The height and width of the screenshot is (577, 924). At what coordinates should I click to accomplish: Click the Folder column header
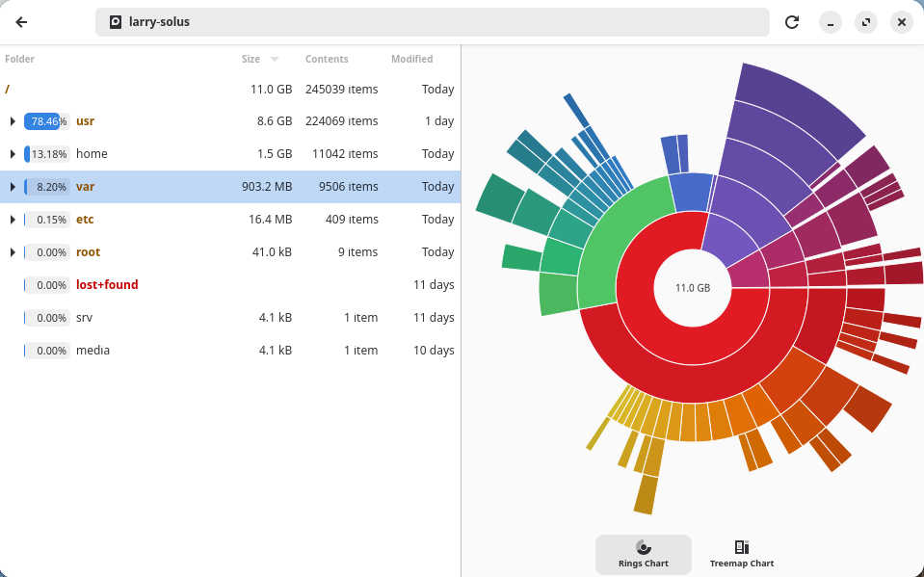(20, 59)
